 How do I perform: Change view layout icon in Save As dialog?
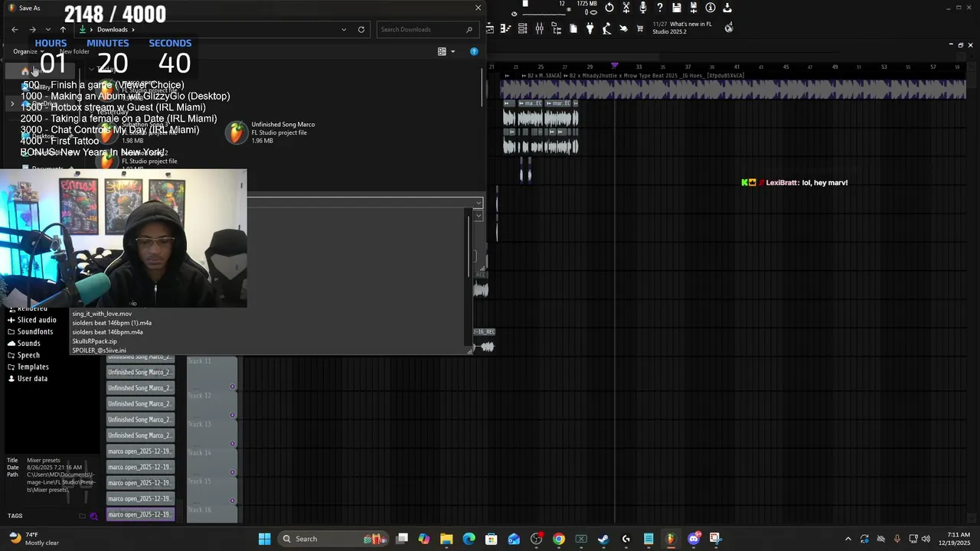(x=442, y=51)
